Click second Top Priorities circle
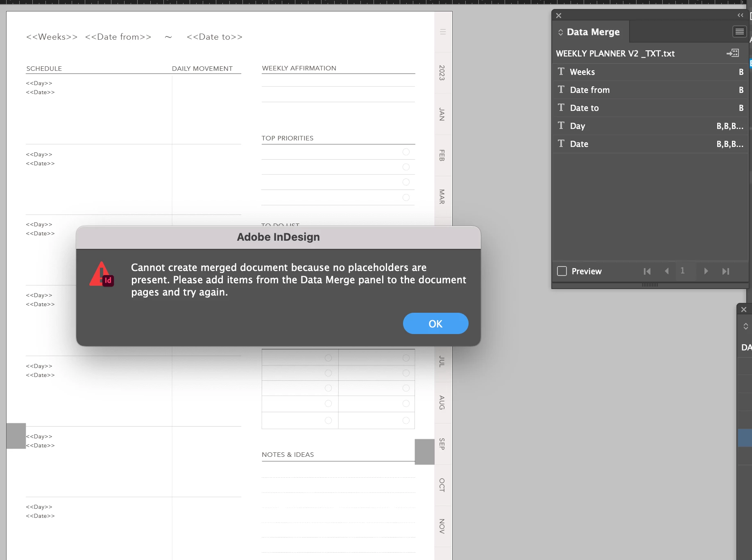The width and height of the screenshot is (752, 560). click(406, 167)
